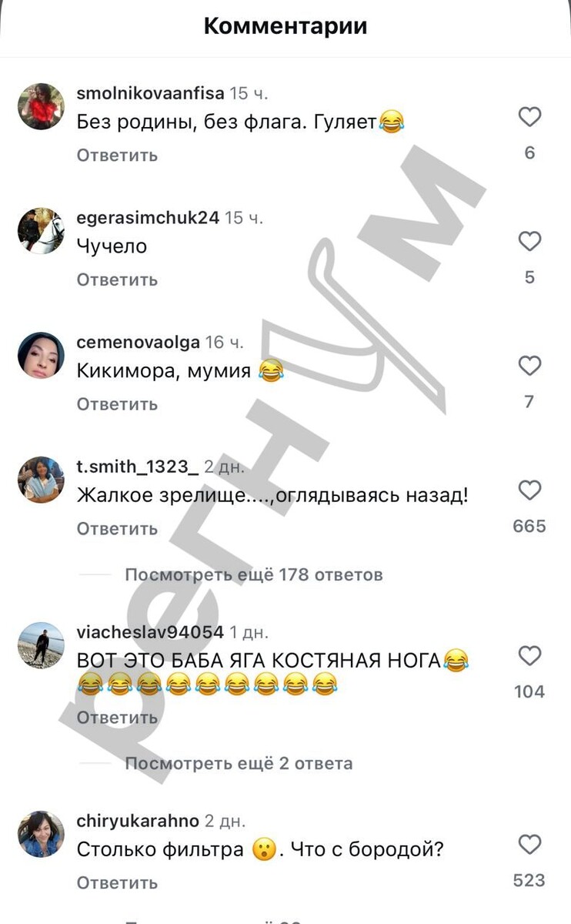Like egerasimchuk24's comment with the heart
Screen dimensions: 571x924
tap(529, 242)
